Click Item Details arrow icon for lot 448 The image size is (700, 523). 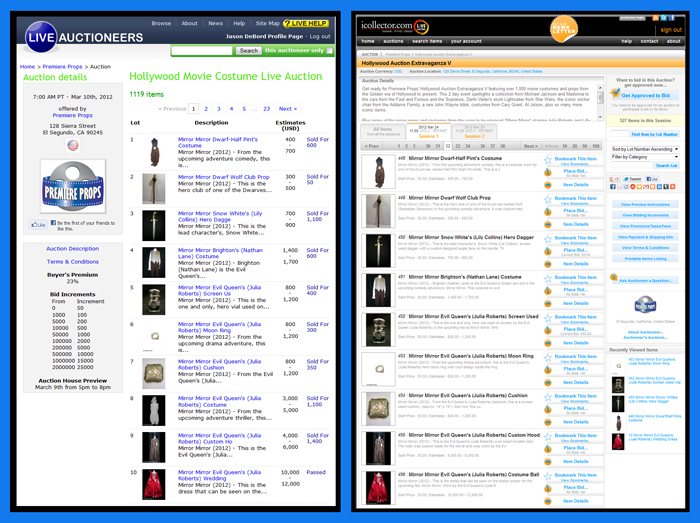(x=548, y=185)
